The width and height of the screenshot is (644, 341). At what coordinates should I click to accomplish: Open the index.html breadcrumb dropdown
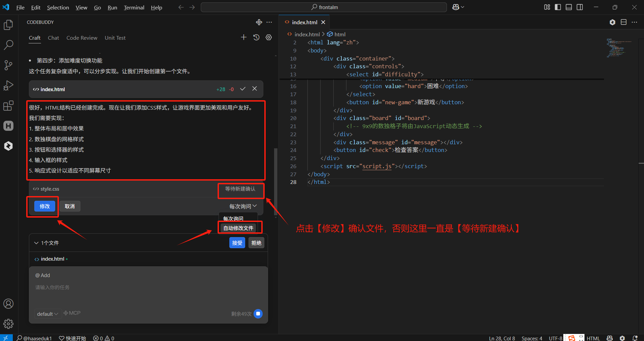point(304,34)
